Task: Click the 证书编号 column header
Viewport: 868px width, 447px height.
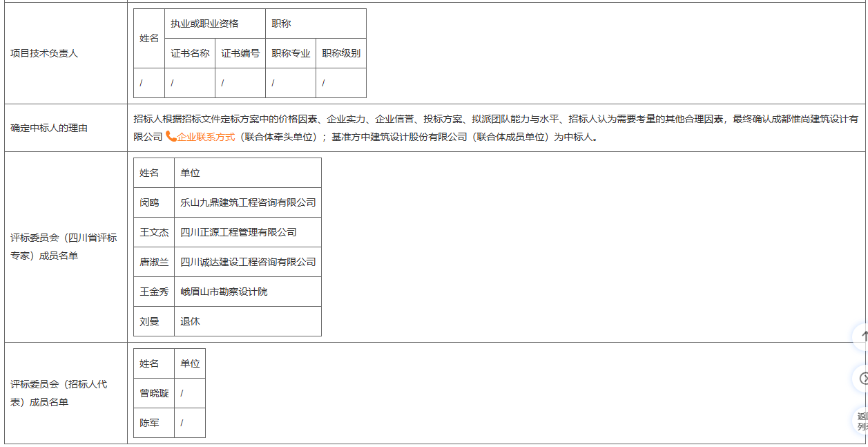Action: pyautogui.click(x=240, y=53)
